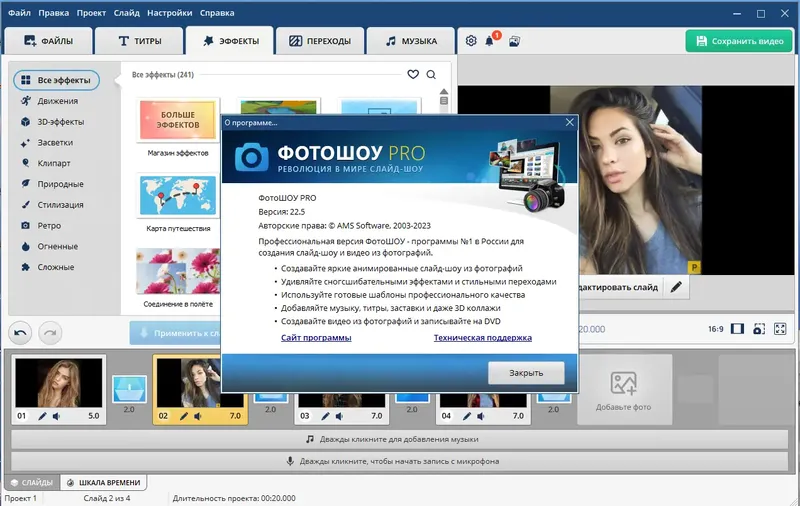Screen dimensions: 800x506
Task: Open the Техническая поддержка link
Action: [483, 338]
